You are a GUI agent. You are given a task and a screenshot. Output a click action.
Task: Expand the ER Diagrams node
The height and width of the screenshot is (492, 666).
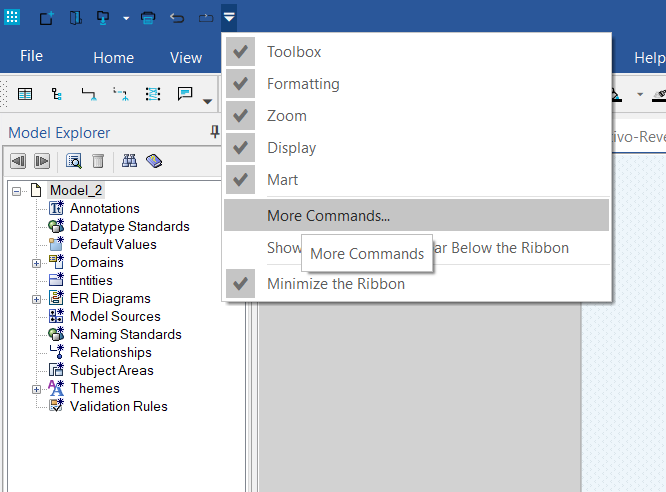[x=37, y=299]
